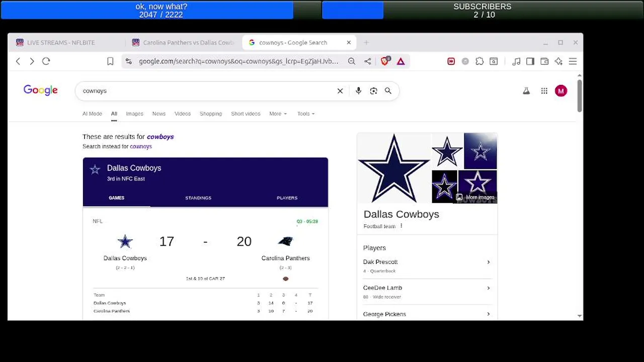Go back to the previous page
Screen dimensions: 644x362
(18, 61)
